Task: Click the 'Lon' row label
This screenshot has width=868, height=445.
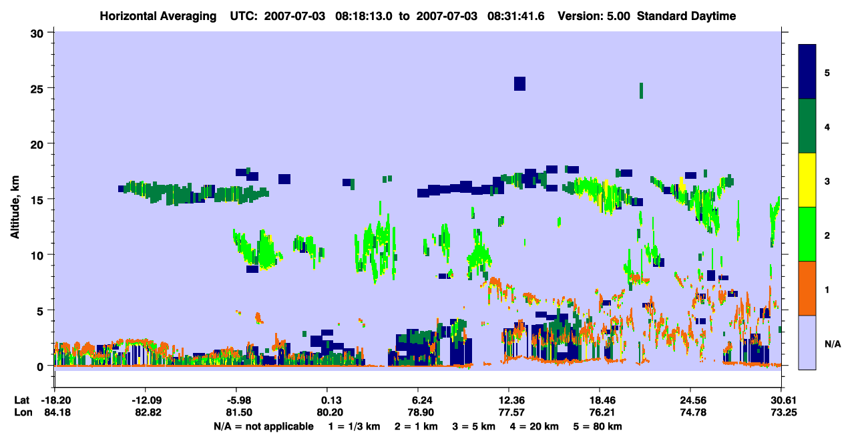Action: [x=23, y=413]
